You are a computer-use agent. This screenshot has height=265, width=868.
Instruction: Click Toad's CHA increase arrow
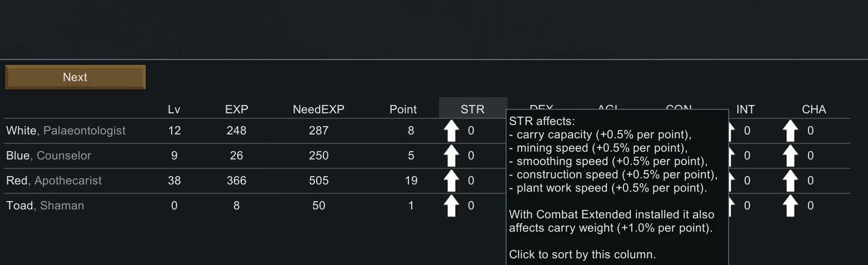(x=790, y=206)
